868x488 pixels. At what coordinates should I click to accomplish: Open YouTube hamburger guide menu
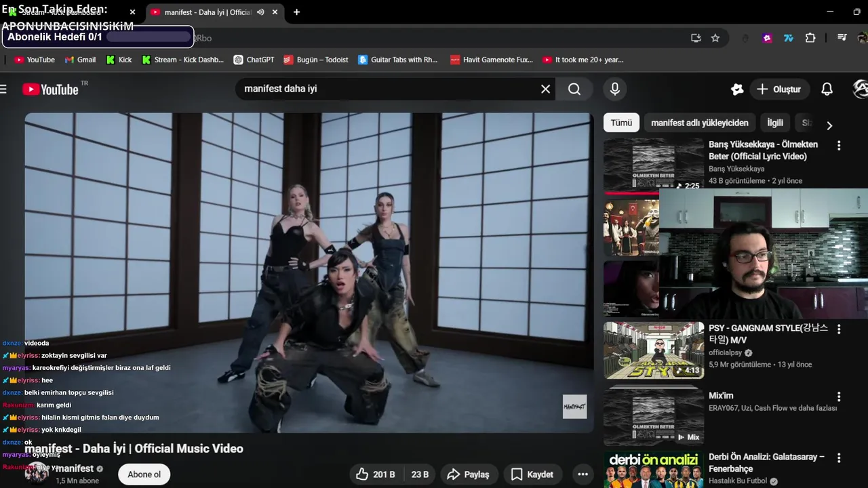tap(3, 89)
